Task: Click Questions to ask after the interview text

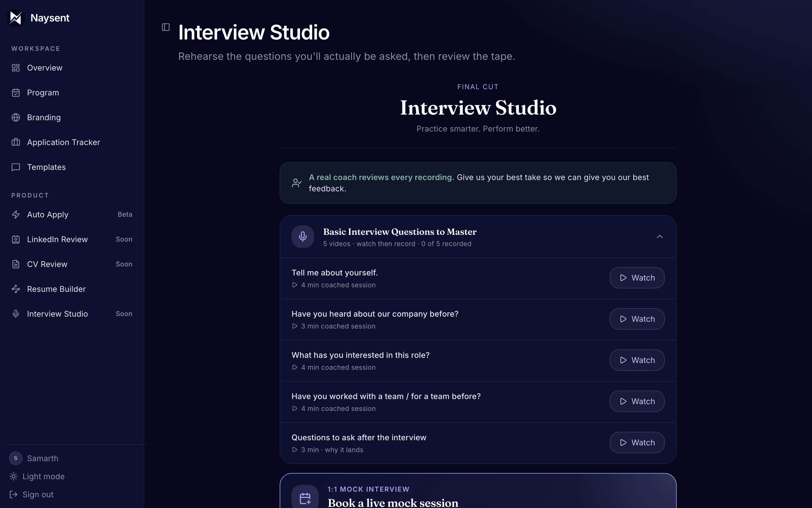Action: pyautogui.click(x=359, y=437)
